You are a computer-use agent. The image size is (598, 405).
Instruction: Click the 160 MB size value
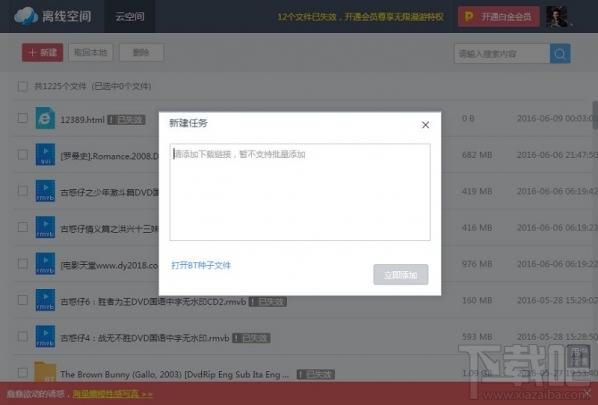coord(477,301)
